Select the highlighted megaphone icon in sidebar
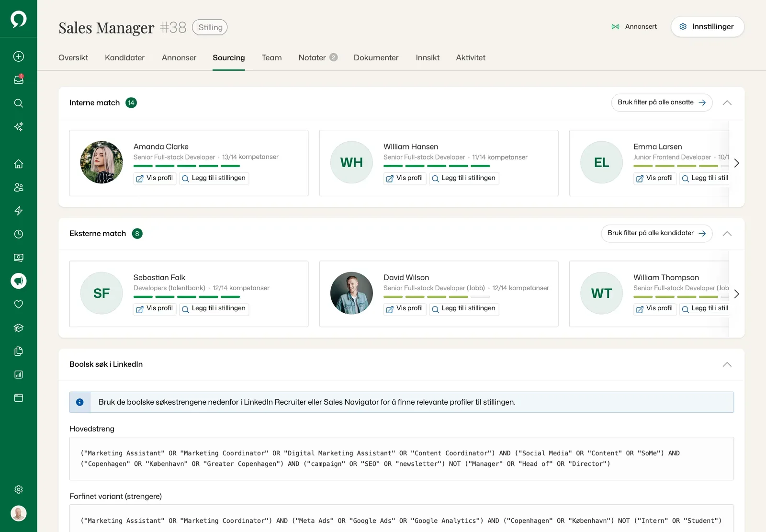 point(19,281)
